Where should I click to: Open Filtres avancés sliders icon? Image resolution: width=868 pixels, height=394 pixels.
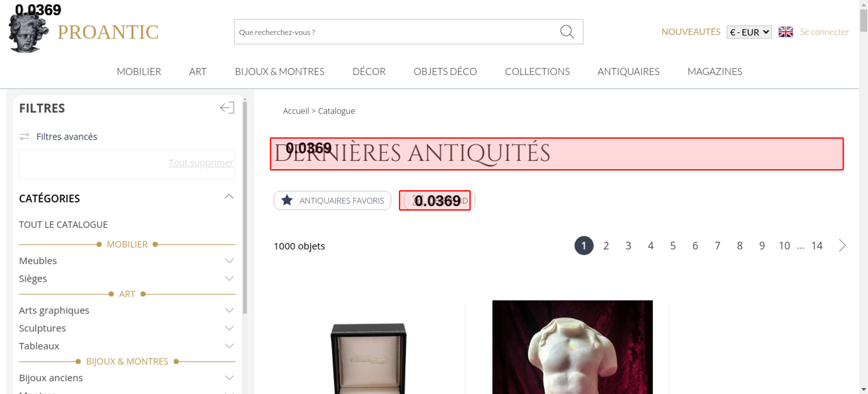25,137
